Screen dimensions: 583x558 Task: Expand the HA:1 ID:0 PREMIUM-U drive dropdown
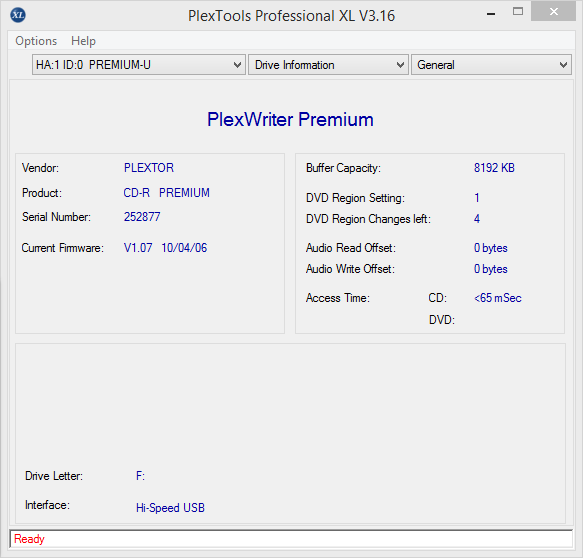pos(139,65)
